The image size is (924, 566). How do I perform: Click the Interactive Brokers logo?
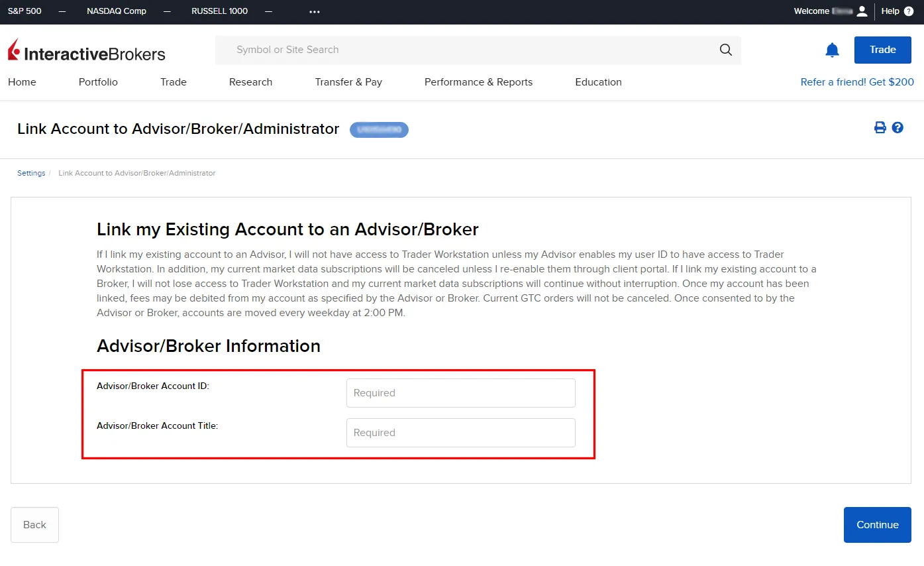[87, 51]
